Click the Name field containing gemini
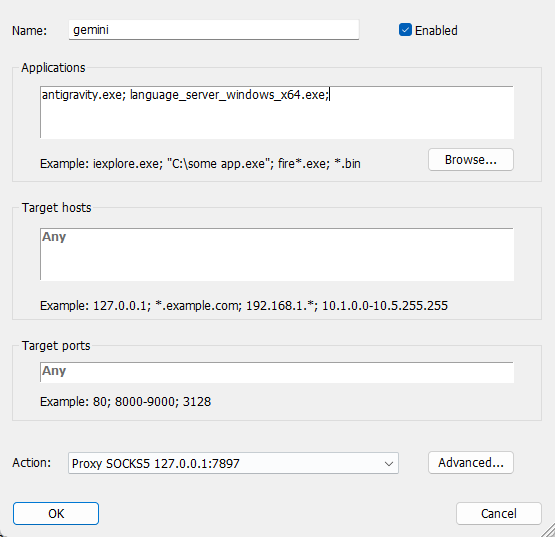The width and height of the screenshot is (555, 537). tap(214, 30)
